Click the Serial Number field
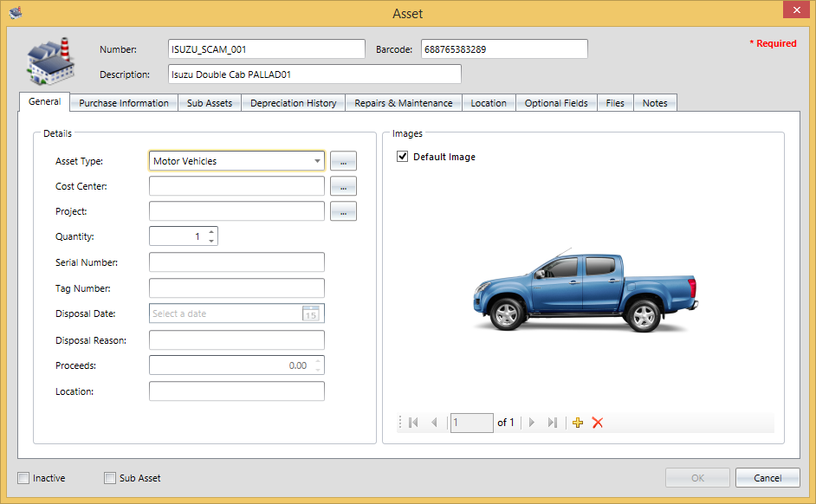 (236, 262)
